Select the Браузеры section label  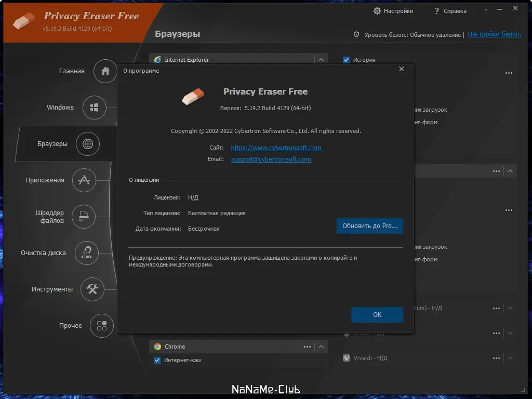tap(52, 144)
